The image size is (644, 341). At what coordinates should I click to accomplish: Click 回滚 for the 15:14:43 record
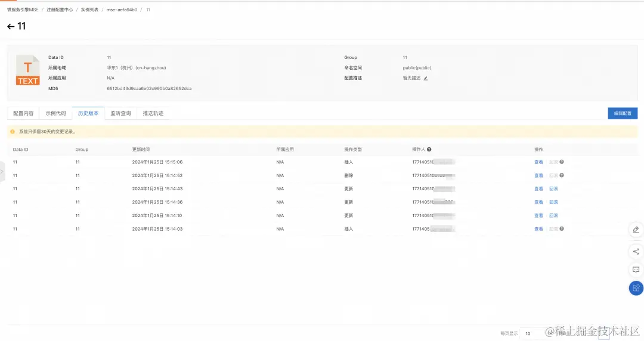click(x=553, y=189)
